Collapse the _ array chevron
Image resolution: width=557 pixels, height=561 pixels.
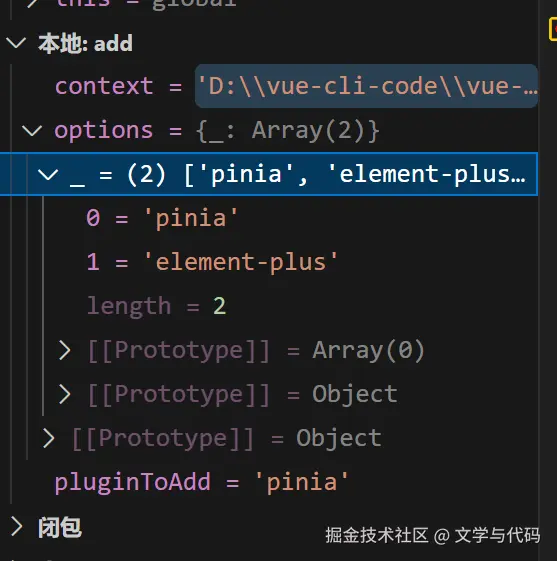(x=48, y=174)
